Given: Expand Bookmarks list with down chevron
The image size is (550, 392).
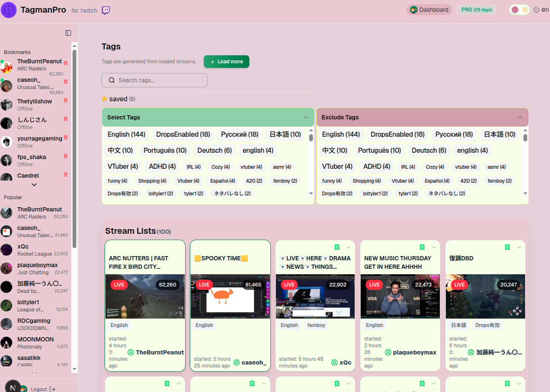Looking at the screenshot, I should tap(34, 185).
